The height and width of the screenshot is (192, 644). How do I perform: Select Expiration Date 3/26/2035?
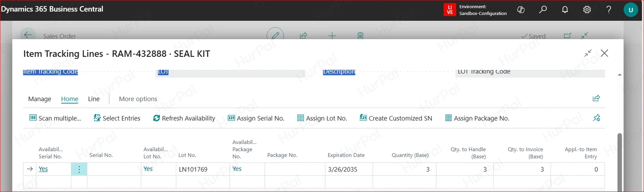[349, 169]
